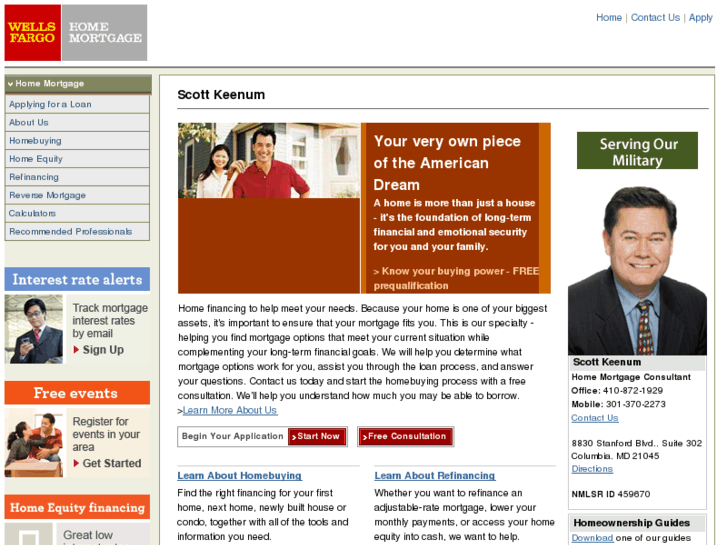Click office number 410-872-1929

[x=633, y=391]
